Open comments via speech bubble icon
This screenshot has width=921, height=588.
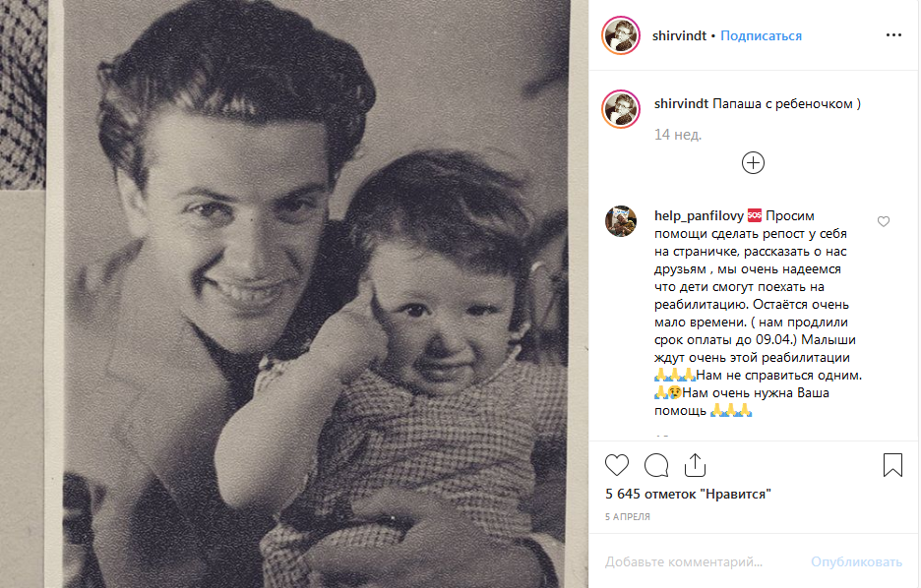pos(656,464)
